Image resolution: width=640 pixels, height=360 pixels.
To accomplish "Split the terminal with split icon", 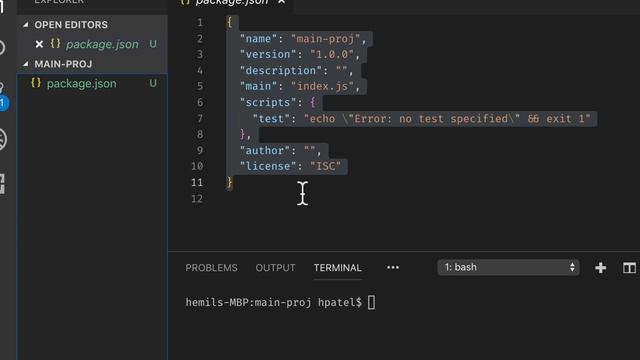I will [629, 268].
